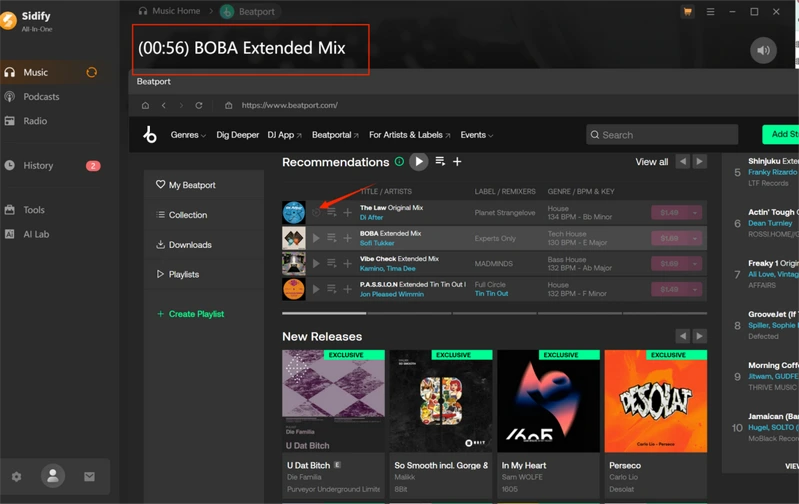Go forward in the embedded browser
Screen dimensions: 799x504
click(x=181, y=105)
